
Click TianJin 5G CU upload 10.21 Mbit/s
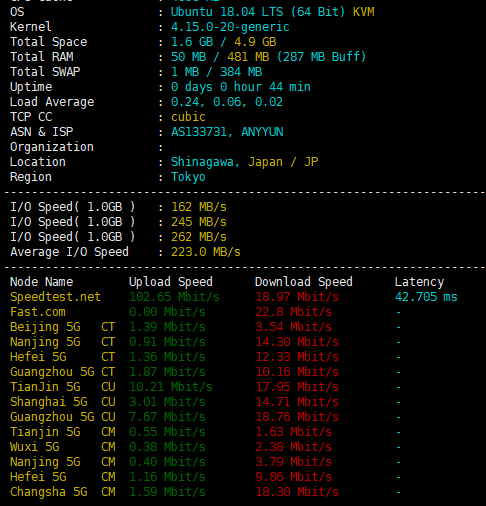pos(171,387)
